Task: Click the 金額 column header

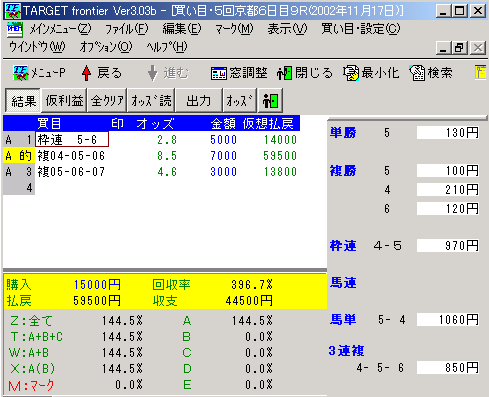Action: [223, 123]
